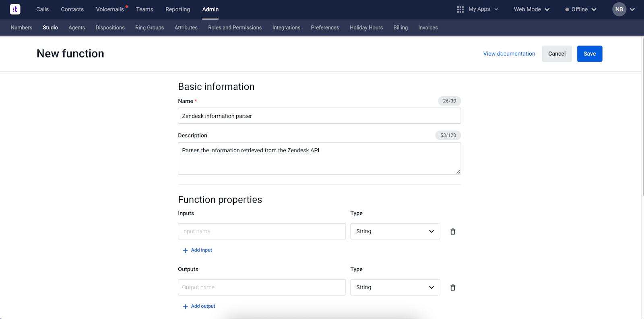Click into the Description text area
This screenshot has width=644, height=319.
[319, 158]
